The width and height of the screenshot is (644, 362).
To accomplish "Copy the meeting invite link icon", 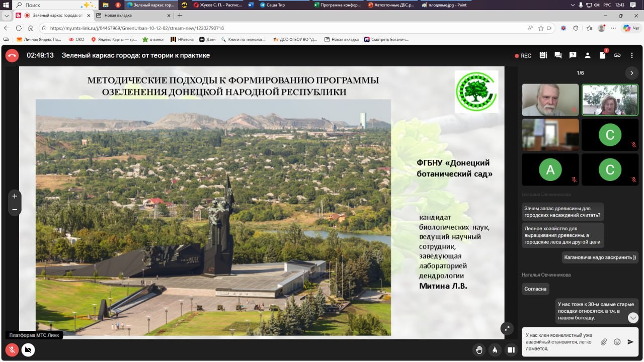I will 617,55.
